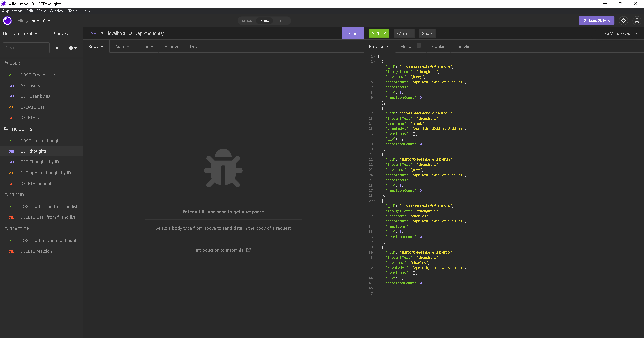The height and width of the screenshot is (338, 644).
Task: Open the account menu with the user icon
Action: point(637,21)
